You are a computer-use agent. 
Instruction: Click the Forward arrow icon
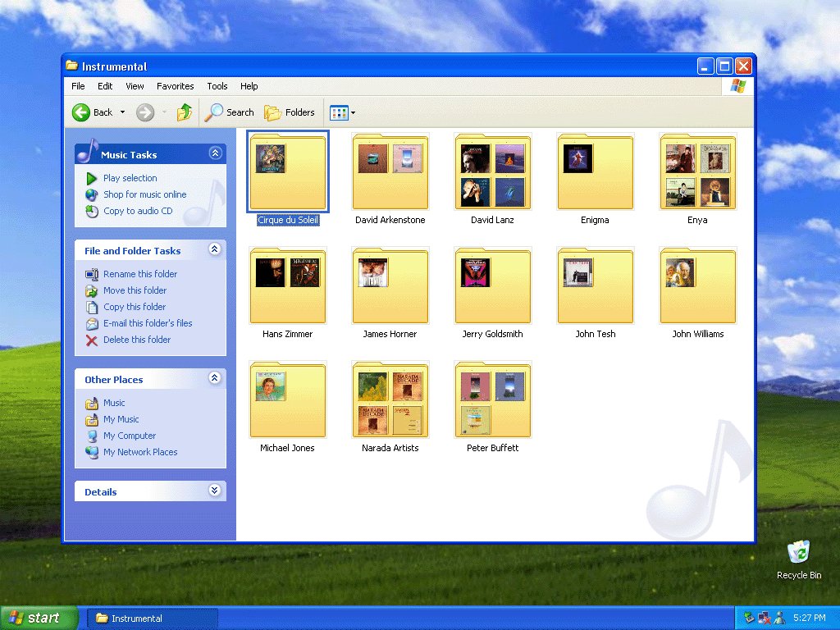(144, 112)
